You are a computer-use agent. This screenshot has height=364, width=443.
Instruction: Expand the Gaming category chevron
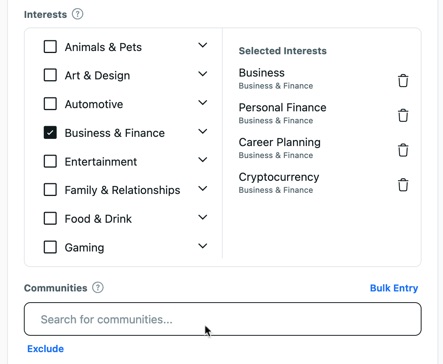pyautogui.click(x=203, y=246)
